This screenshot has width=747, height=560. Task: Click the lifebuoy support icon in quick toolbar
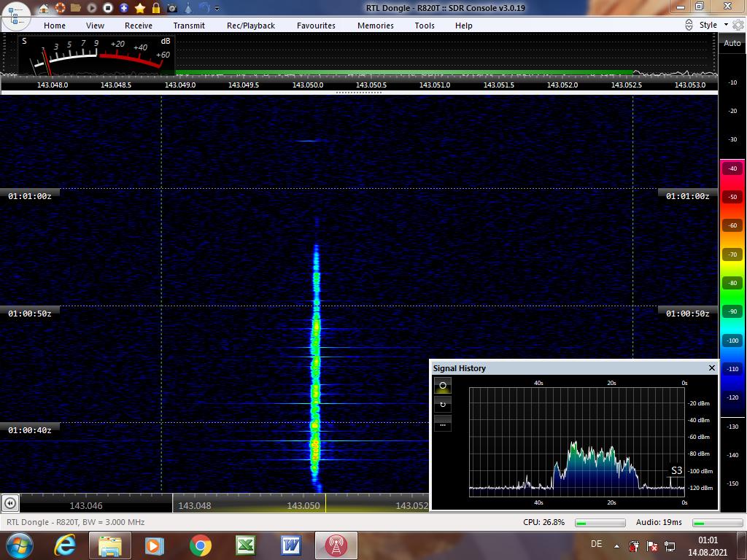pos(60,8)
